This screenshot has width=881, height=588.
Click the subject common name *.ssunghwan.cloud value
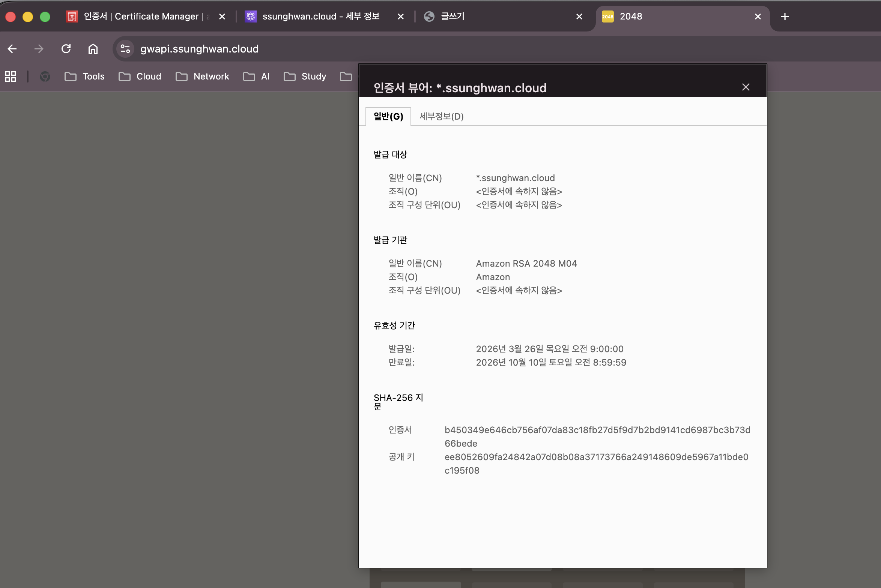click(516, 178)
